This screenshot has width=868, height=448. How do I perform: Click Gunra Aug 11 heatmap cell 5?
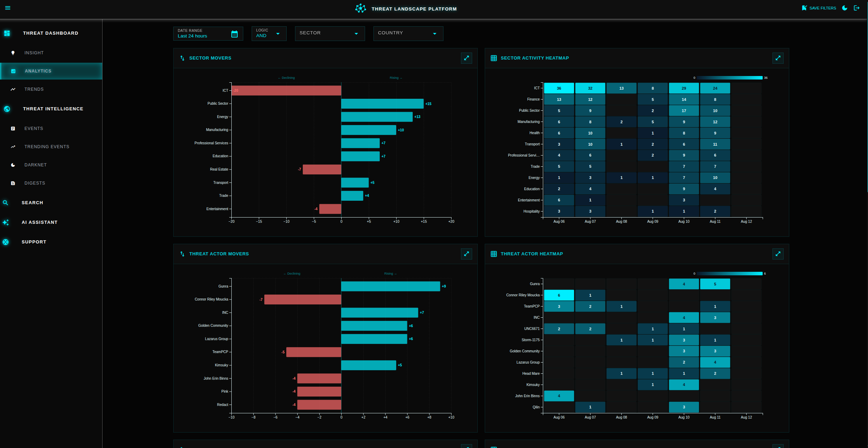[x=715, y=284]
